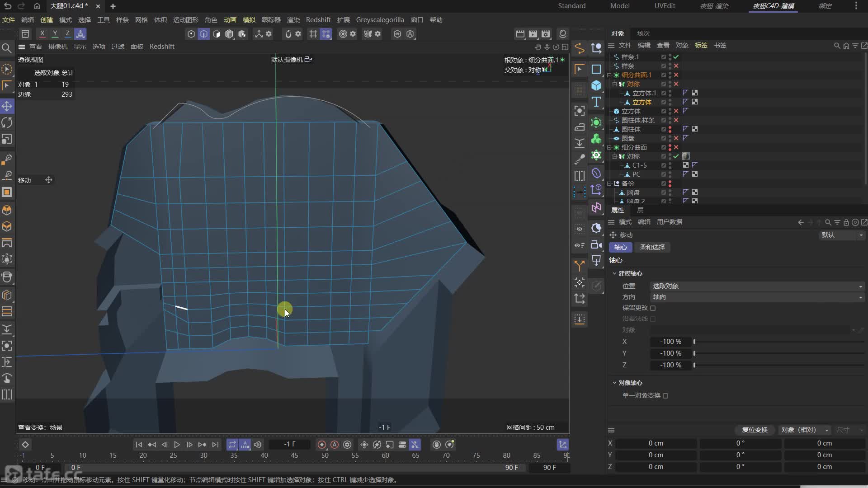The height and width of the screenshot is (488, 868).
Task: Click the Text spline tool icon
Action: click(596, 102)
